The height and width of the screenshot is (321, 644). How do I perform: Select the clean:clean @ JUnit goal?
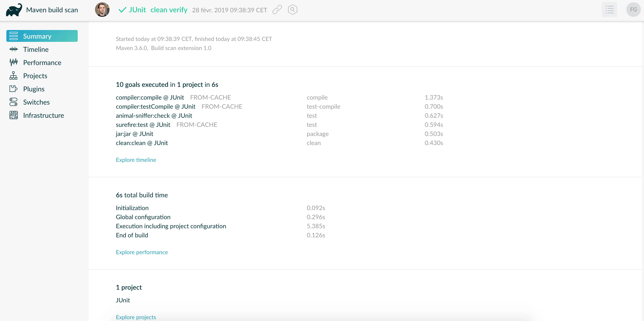coord(142,143)
